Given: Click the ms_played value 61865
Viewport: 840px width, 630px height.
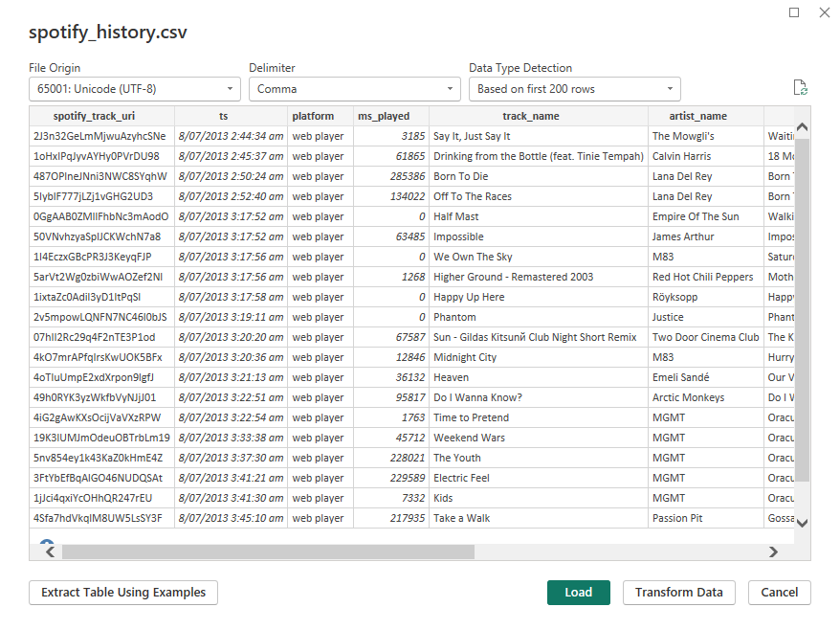Looking at the screenshot, I should tap(391, 157).
